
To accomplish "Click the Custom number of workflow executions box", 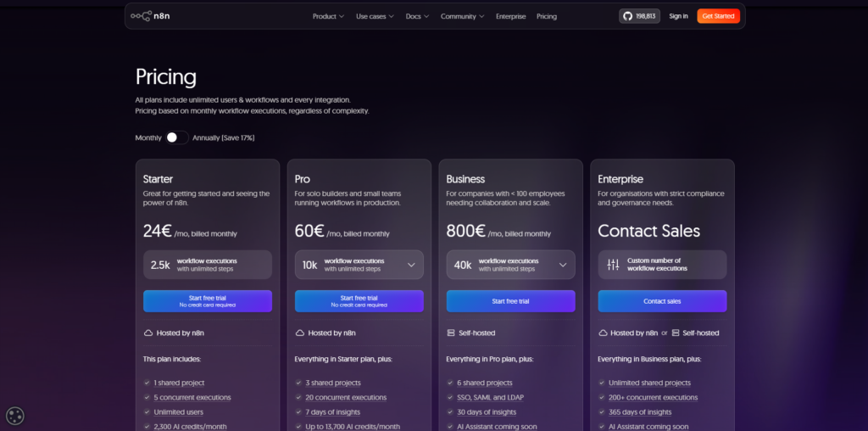I will click(x=662, y=265).
